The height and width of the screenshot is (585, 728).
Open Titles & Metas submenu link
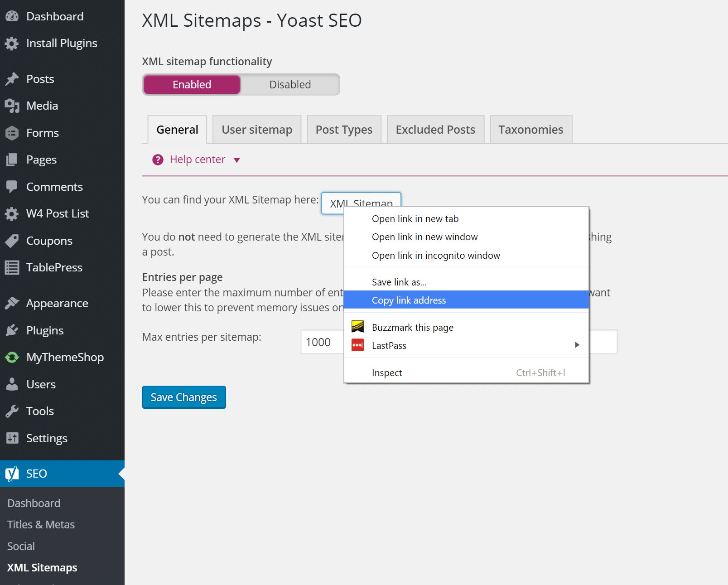tap(41, 524)
